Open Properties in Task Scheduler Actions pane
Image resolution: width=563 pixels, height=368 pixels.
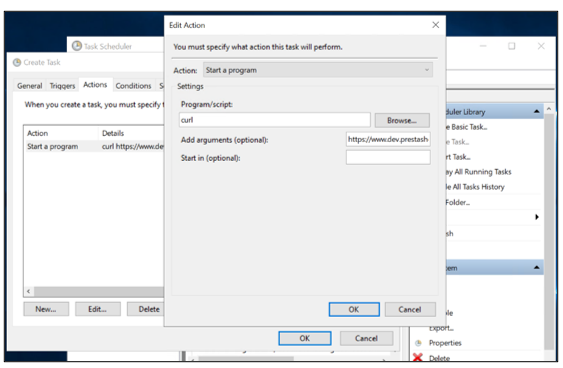(445, 343)
